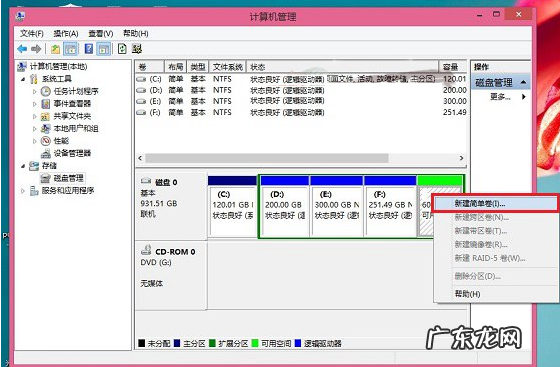The image size is (560, 367).
Task: Open the 更多... submenu in 操作 pane
Action: coord(501,97)
